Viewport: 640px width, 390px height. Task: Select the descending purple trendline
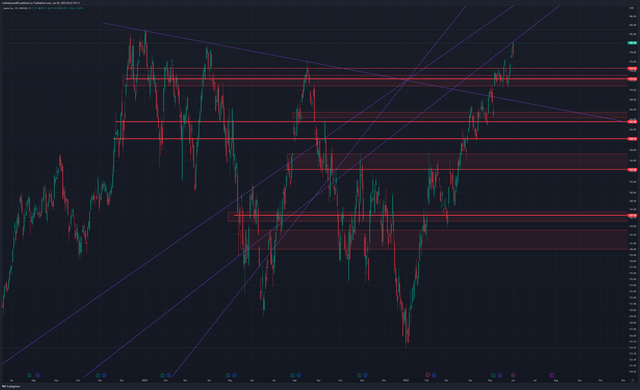(363, 72)
